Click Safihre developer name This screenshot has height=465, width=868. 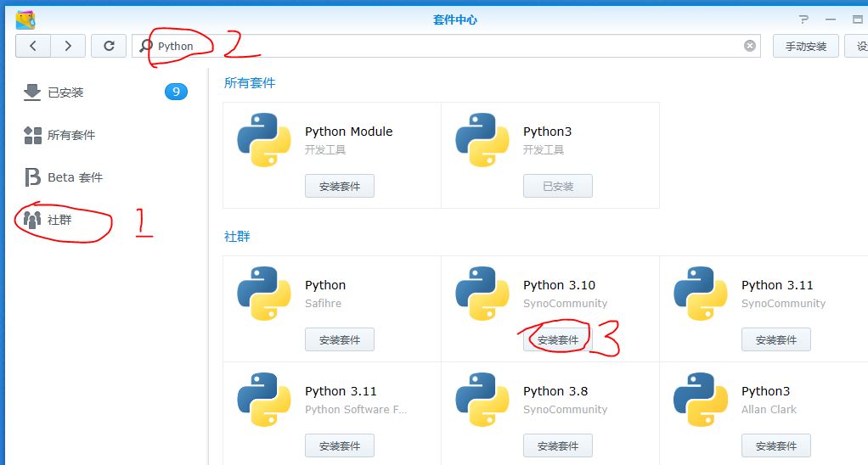tap(324, 304)
